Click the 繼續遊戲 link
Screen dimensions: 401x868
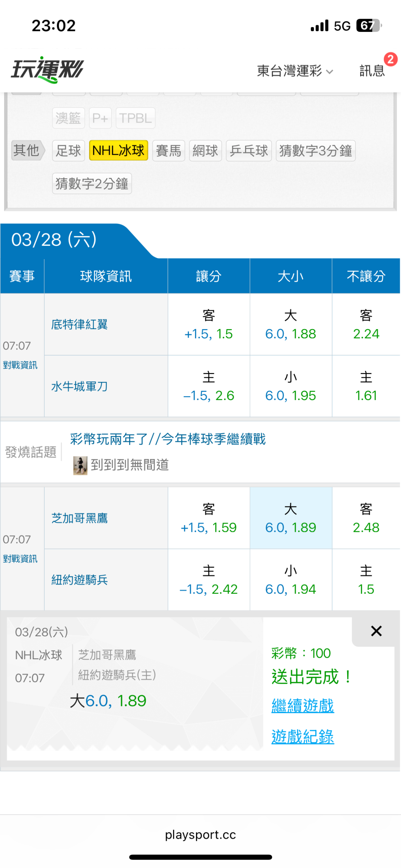(303, 705)
